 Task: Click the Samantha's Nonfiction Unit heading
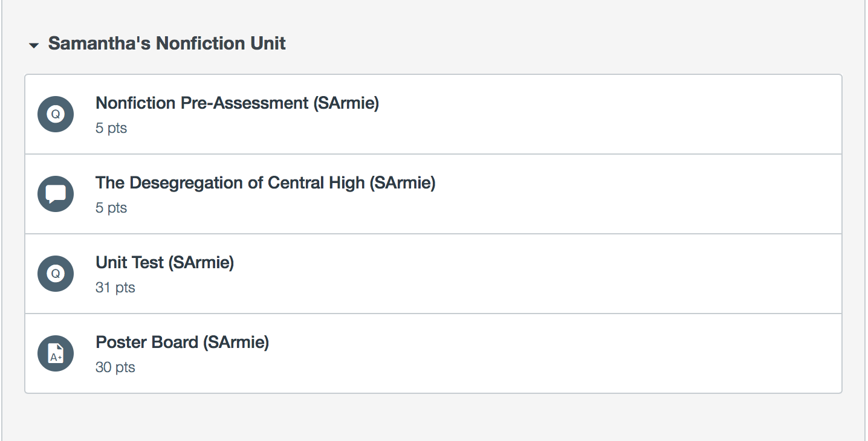[x=167, y=43]
